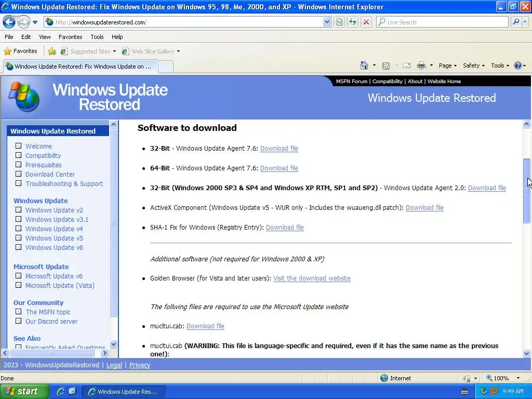Click the Stop loading icon
The width and height of the screenshot is (532, 399).
point(366,22)
